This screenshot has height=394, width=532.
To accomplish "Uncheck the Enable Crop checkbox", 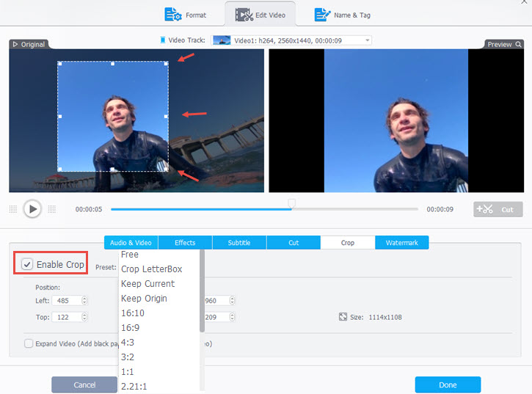I will pos(27,264).
